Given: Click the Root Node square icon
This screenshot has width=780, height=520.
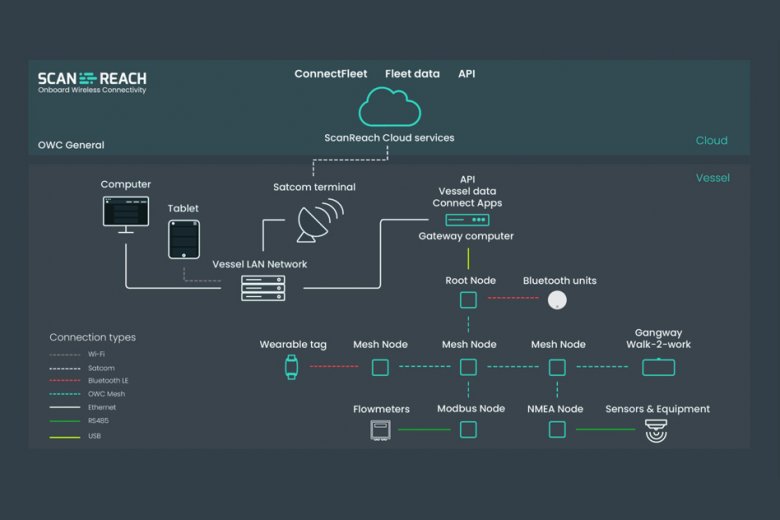Looking at the screenshot, I should (468, 300).
